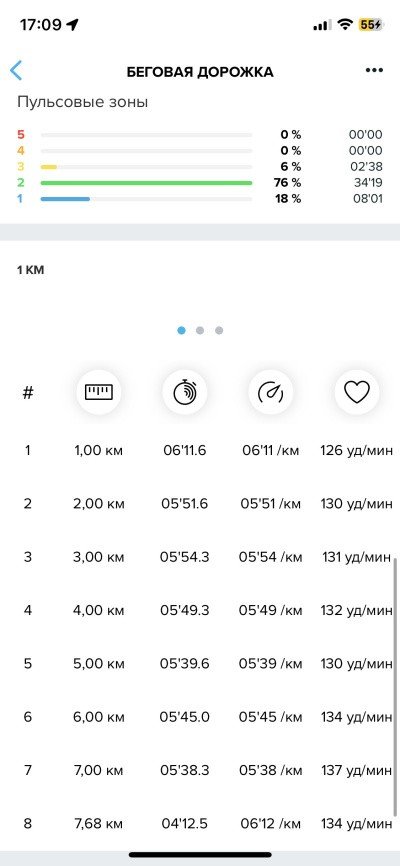Switch to the second page dot

(x=200, y=330)
